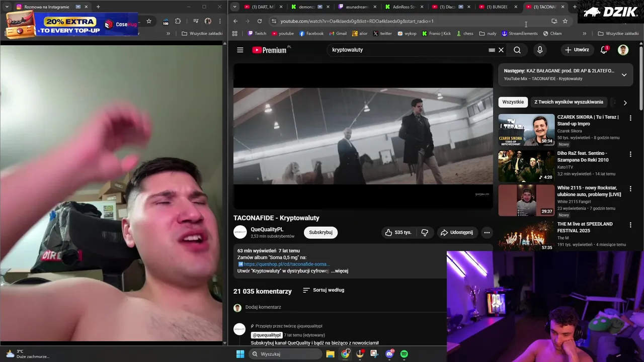644x362 pixels.
Task: Subscribe to QueQualityPL with Subskrybuj
Action: click(320, 232)
